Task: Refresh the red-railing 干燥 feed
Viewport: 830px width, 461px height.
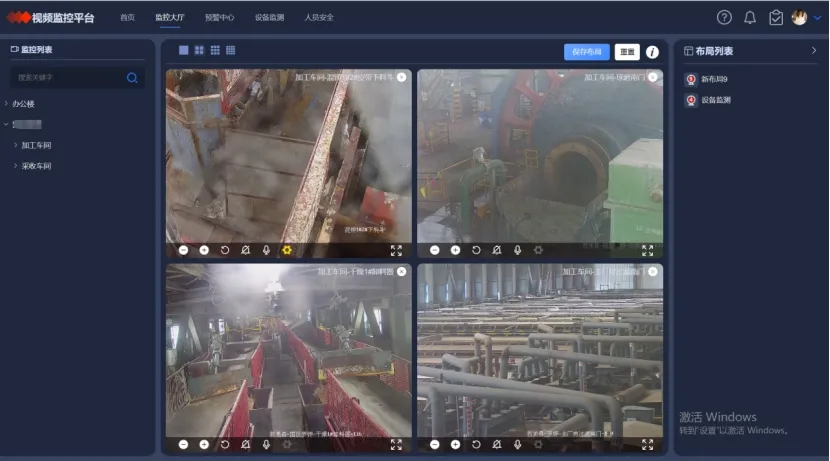Action: (225, 445)
